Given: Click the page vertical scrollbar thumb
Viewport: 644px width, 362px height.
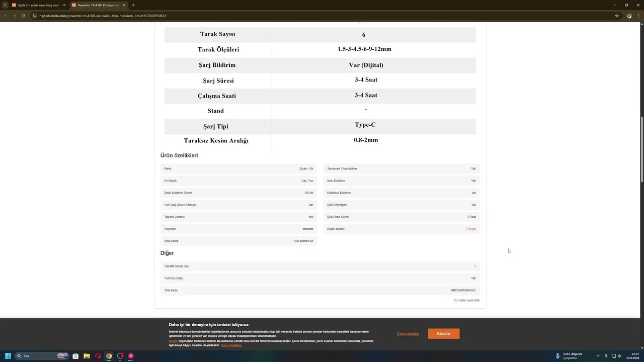Looking at the screenshot, I should pyautogui.click(x=641, y=149).
